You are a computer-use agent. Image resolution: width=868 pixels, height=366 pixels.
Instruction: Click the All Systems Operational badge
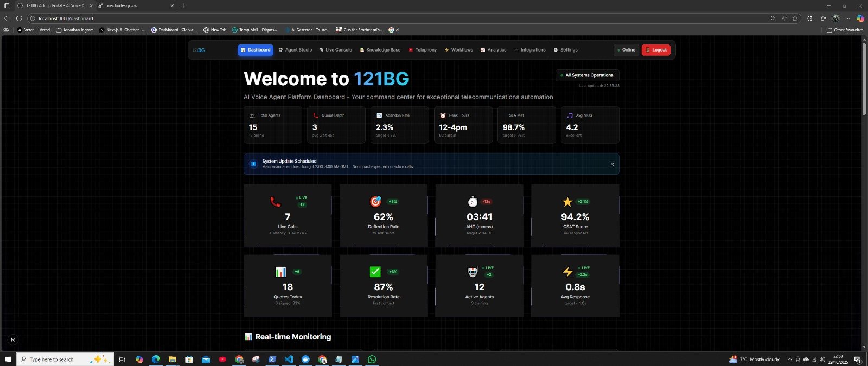click(x=588, y=75)
